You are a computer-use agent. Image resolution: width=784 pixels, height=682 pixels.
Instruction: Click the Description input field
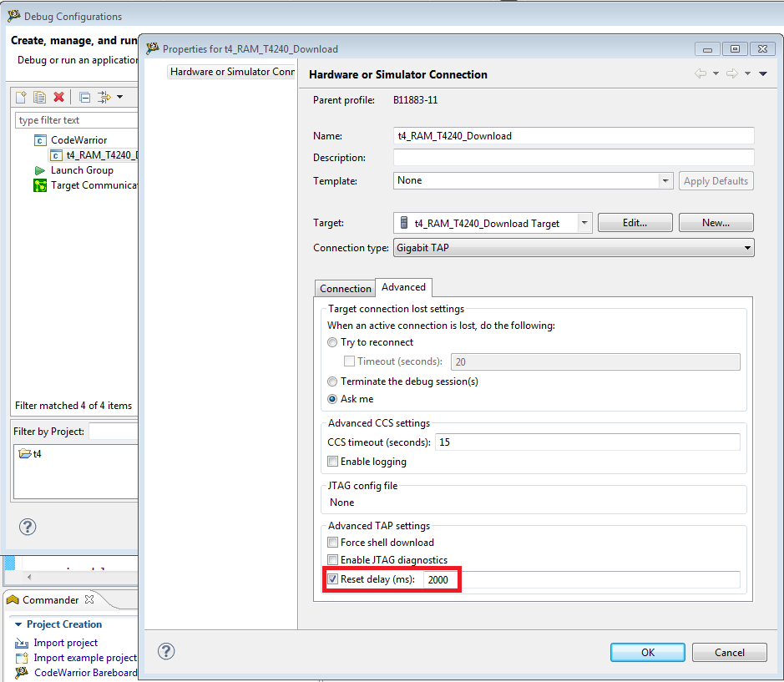tap(574, 158)
